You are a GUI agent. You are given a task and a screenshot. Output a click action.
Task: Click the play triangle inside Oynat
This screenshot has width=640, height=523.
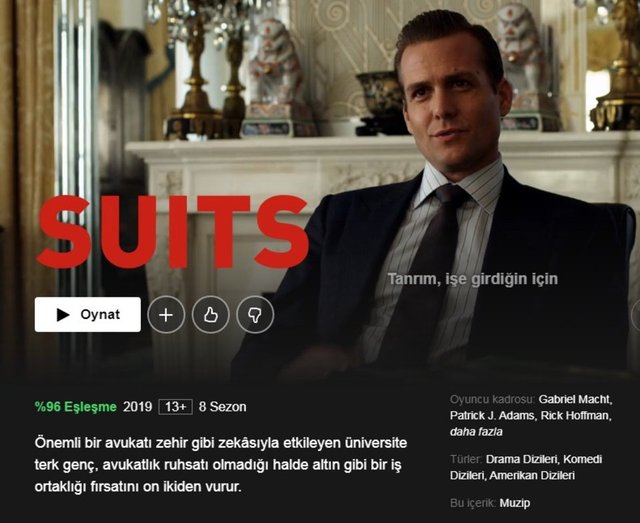point(63,315)
